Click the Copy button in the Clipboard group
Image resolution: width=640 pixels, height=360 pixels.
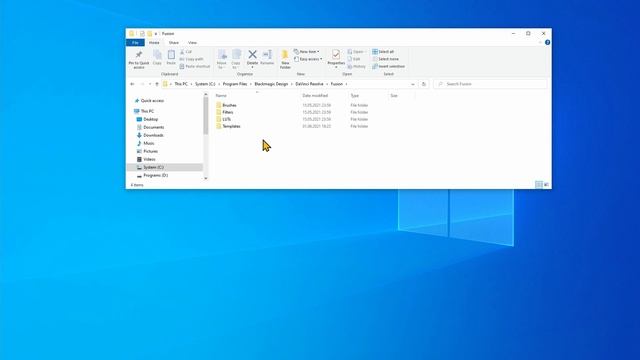pyautogui.click(x=157, y=58)
